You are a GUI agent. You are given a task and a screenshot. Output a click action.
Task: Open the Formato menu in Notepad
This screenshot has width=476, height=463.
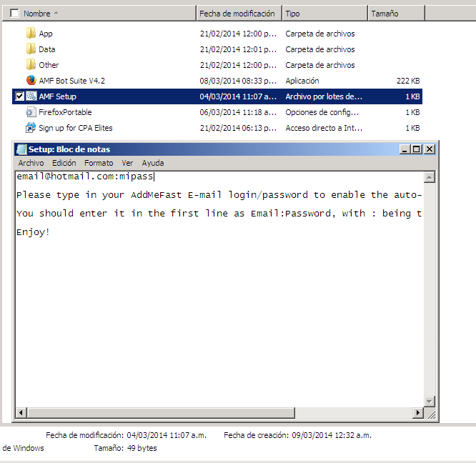99,163
